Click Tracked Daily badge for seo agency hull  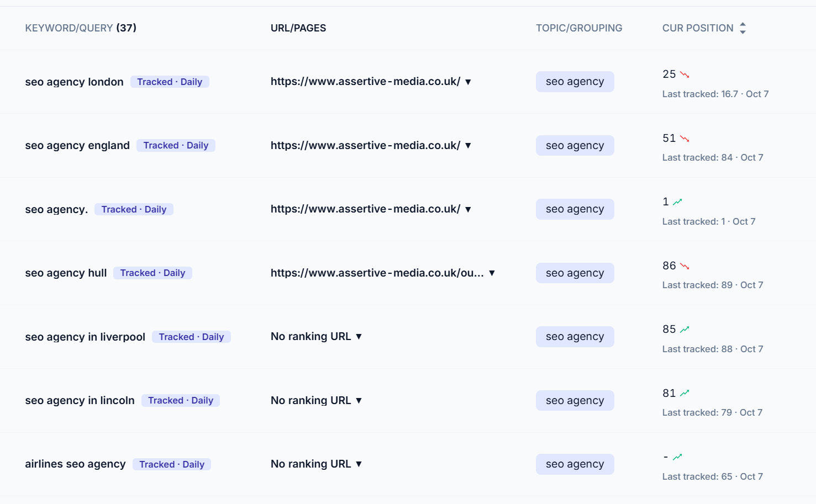[152, 273]
